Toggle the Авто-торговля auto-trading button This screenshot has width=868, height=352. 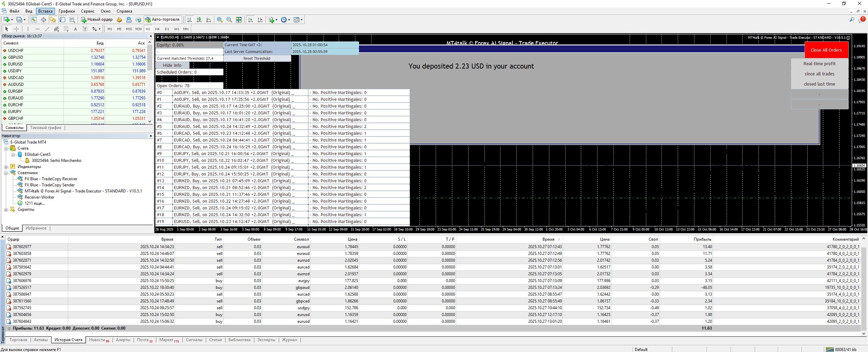[x=162, y=19]
